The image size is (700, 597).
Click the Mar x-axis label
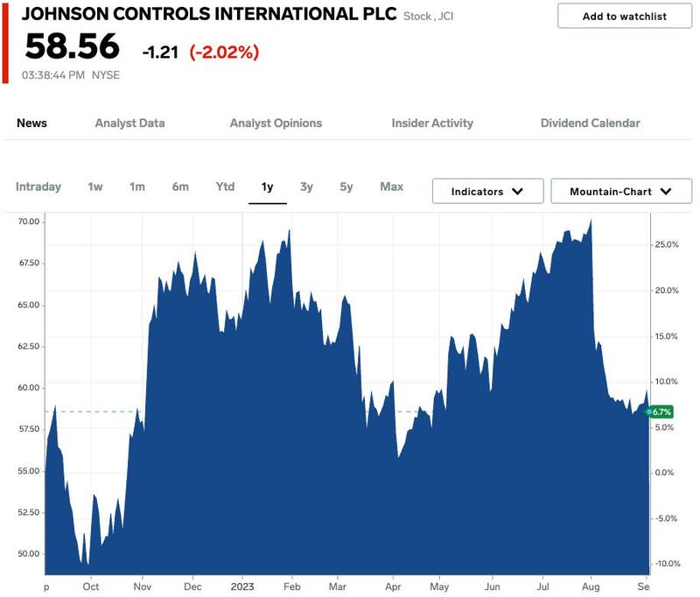tap(338, 586)
